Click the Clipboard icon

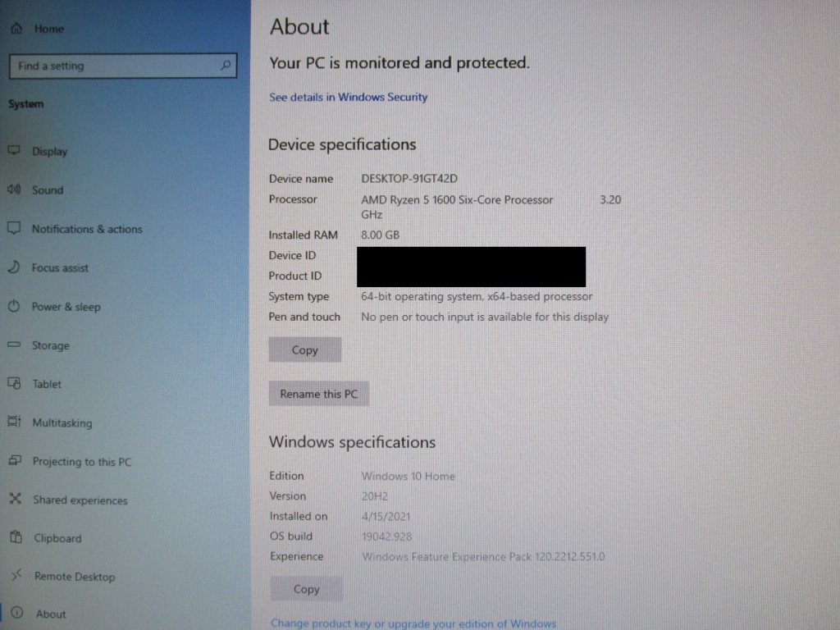(x=16, y=536)
